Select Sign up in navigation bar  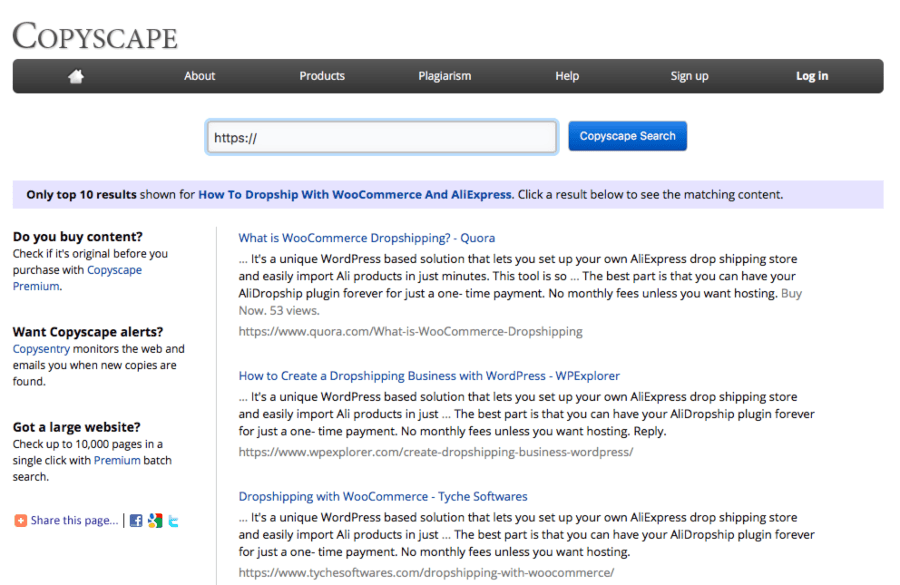(x=689, y=76)
